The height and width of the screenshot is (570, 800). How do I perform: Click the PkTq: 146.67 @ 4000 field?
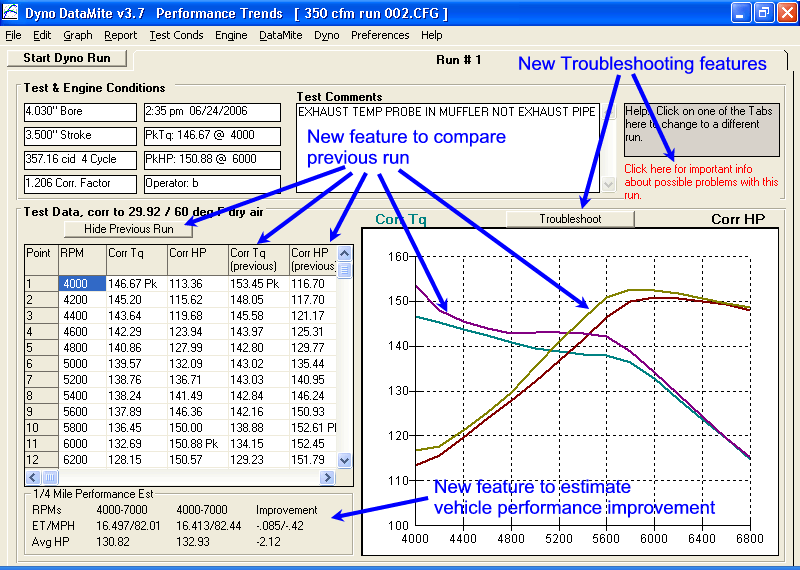(212, 136)
